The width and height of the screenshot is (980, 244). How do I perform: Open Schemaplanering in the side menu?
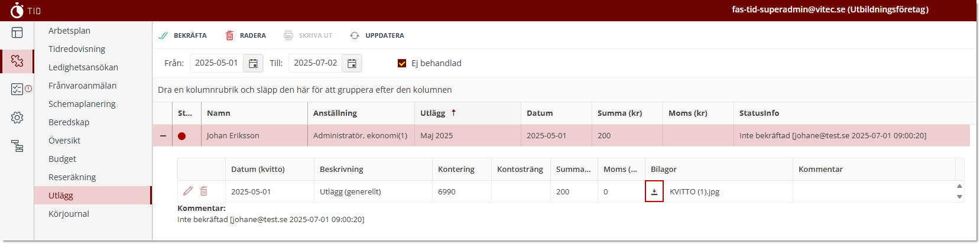coord(82,104)
